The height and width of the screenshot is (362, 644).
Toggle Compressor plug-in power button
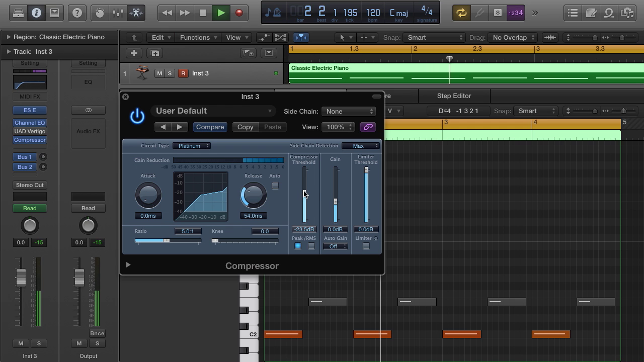pyautogui.click(x=137, y=116)
